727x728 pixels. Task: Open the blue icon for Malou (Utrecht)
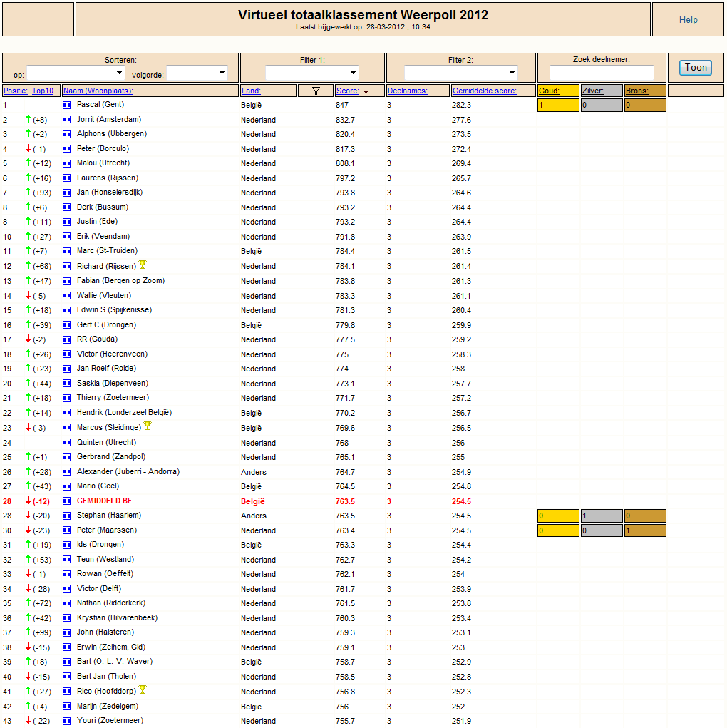(x=67, y=163)
